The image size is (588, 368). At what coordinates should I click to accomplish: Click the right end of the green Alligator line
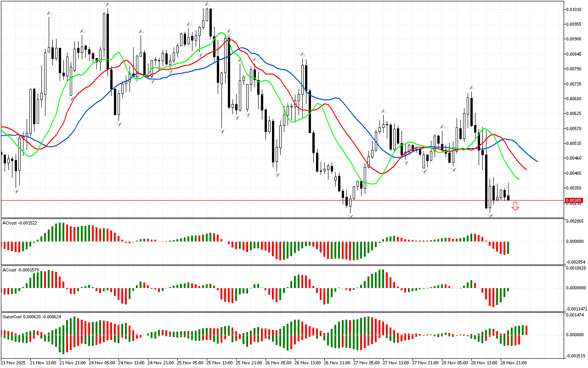(x=519, y=179)
